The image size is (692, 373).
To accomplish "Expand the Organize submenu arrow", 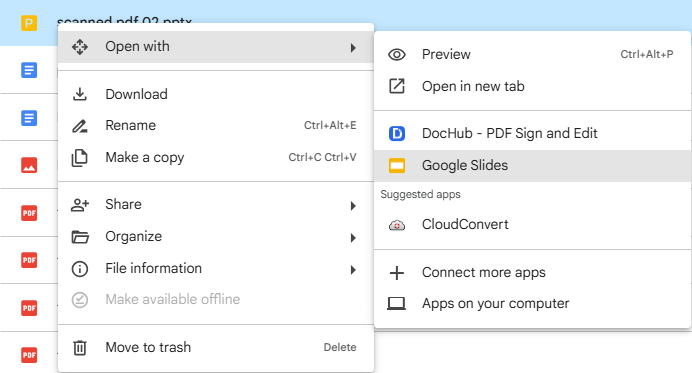I will click(x=353, y=238).
